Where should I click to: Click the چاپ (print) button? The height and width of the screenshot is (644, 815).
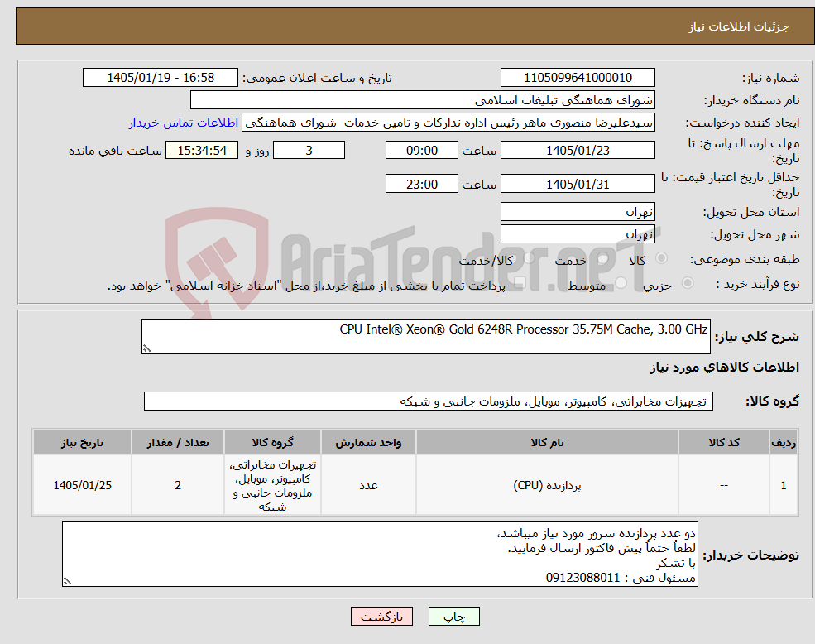click(x=453, y=617)
